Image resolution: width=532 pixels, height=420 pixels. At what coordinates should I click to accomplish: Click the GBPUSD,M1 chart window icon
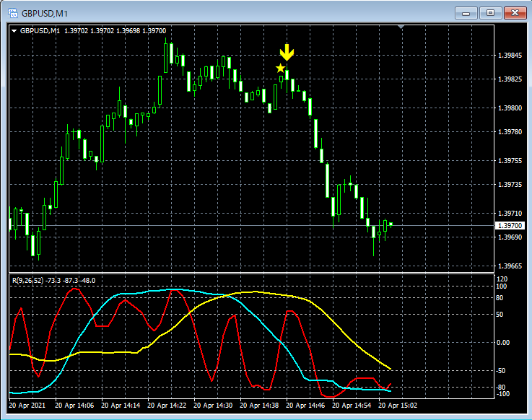click(x=12, y=13)
